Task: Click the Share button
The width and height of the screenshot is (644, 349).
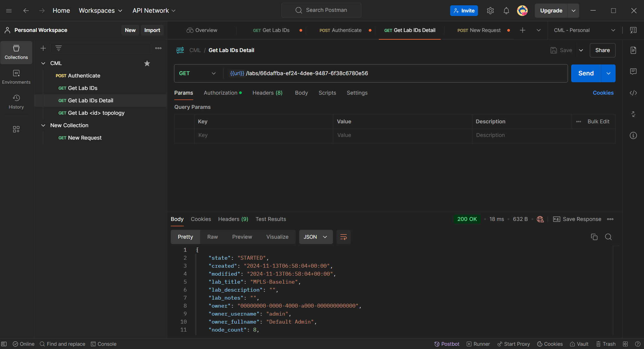Action: (603, 50)
